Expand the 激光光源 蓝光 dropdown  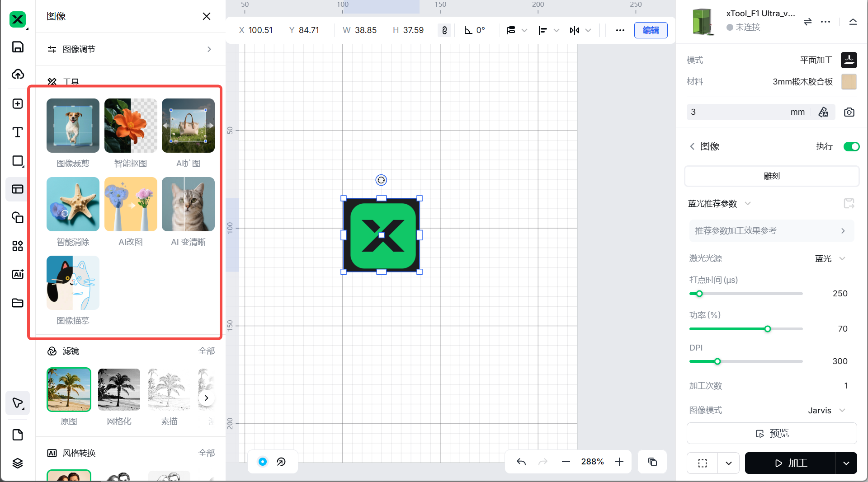pos(830,258)
